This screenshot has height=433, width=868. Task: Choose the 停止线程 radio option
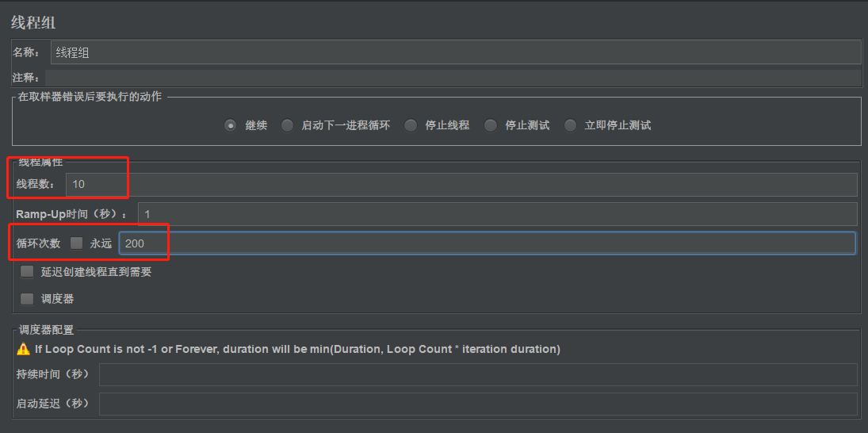click(410, 125)
